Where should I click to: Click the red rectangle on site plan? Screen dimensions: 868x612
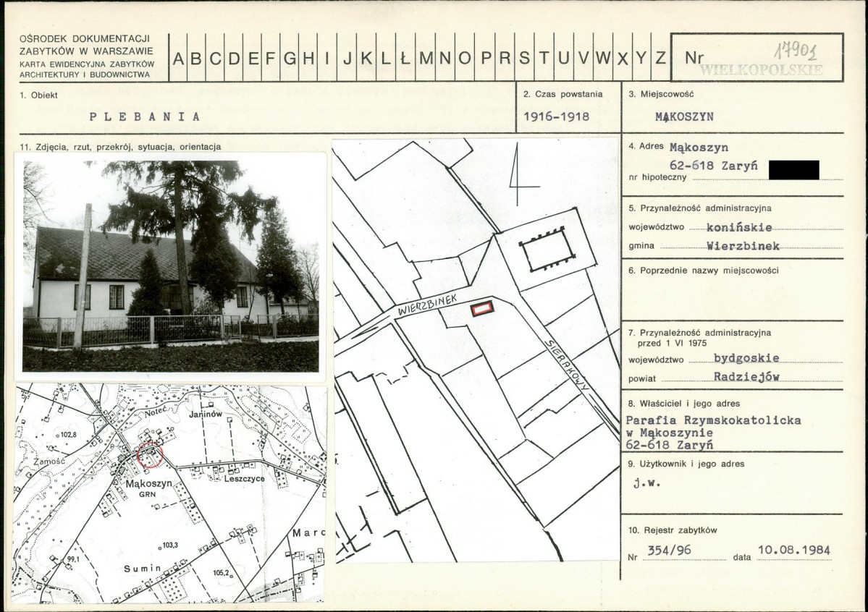tap(481, 308)
